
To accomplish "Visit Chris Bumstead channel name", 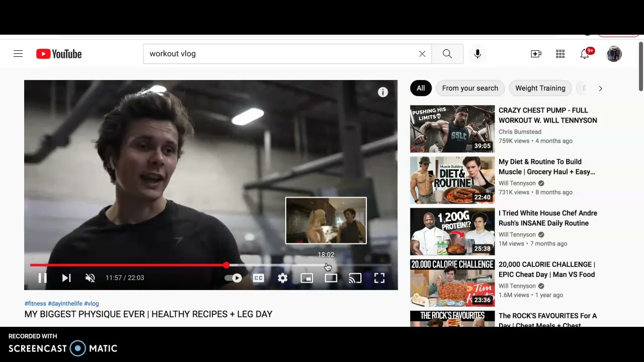I will point(520,132).
